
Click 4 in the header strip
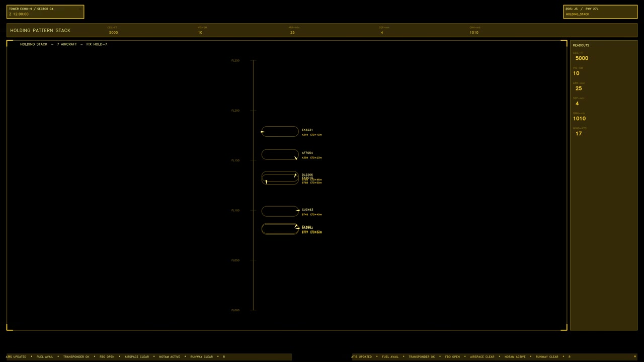tap(382, 33)
